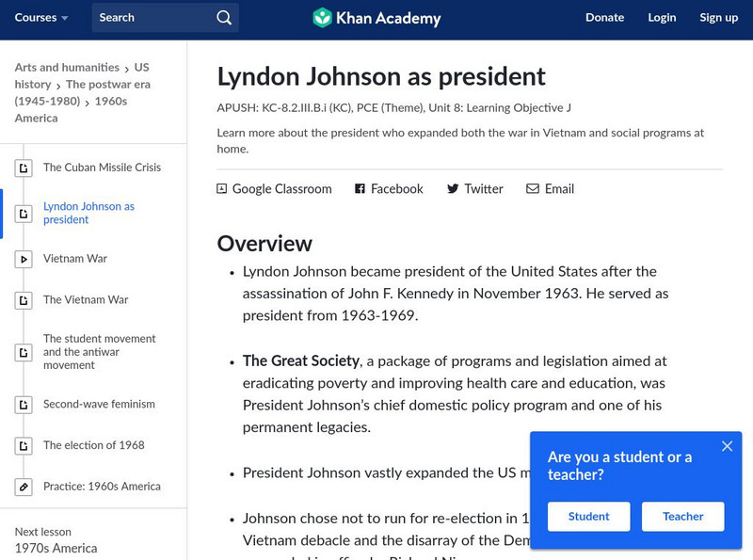The image size is (753, 560).
Task: Click the Overview section heading
Action: coord(264,244)
